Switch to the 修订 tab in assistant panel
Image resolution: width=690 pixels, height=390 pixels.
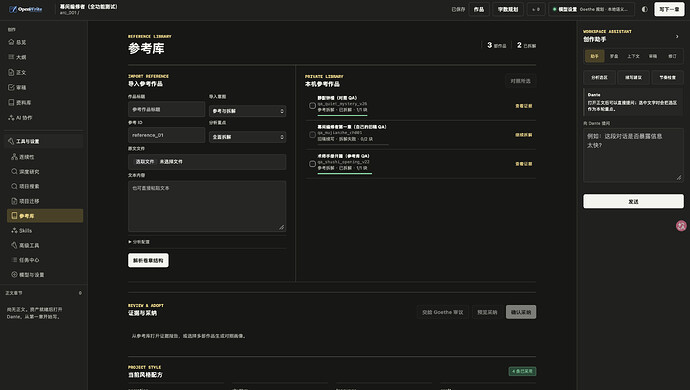672,56
